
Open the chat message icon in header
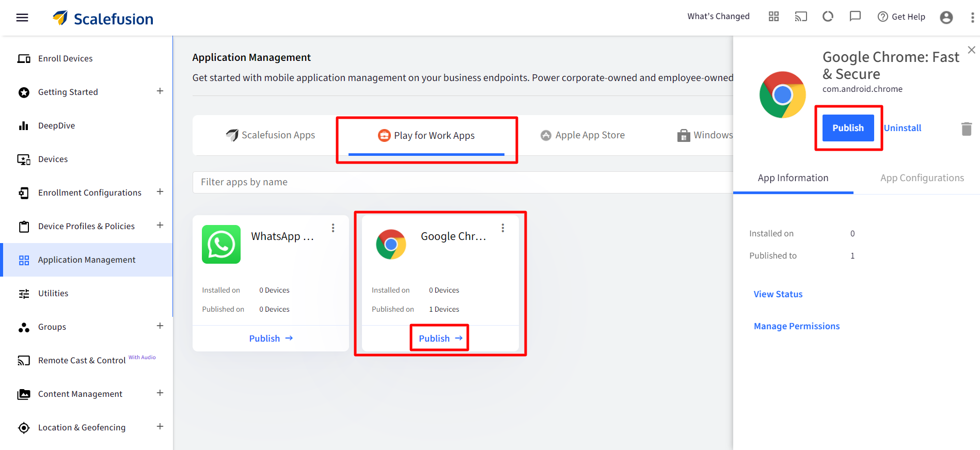click(856, 17)
